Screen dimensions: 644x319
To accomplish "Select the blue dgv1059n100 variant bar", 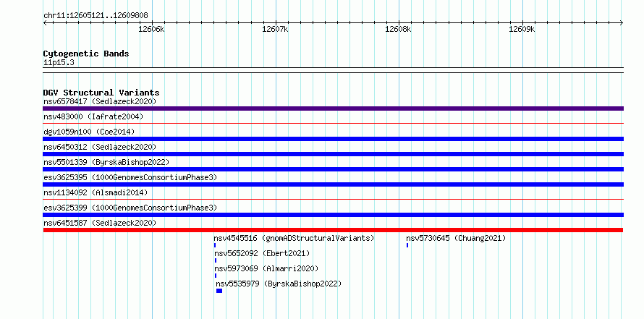I will pyautogui.click(x=333, y=139).
